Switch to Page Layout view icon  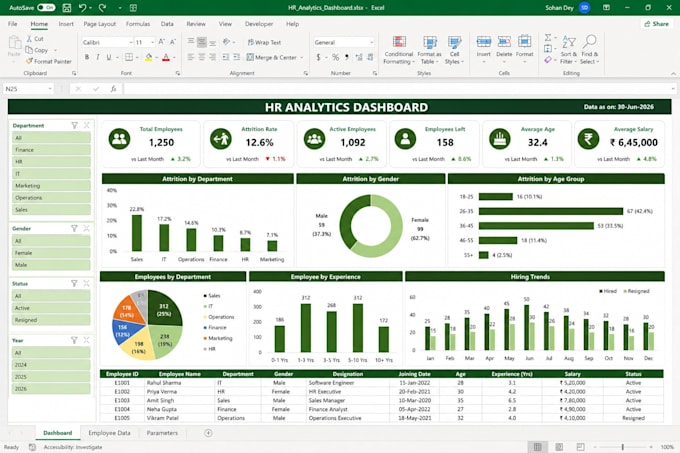tap(559, 446)
